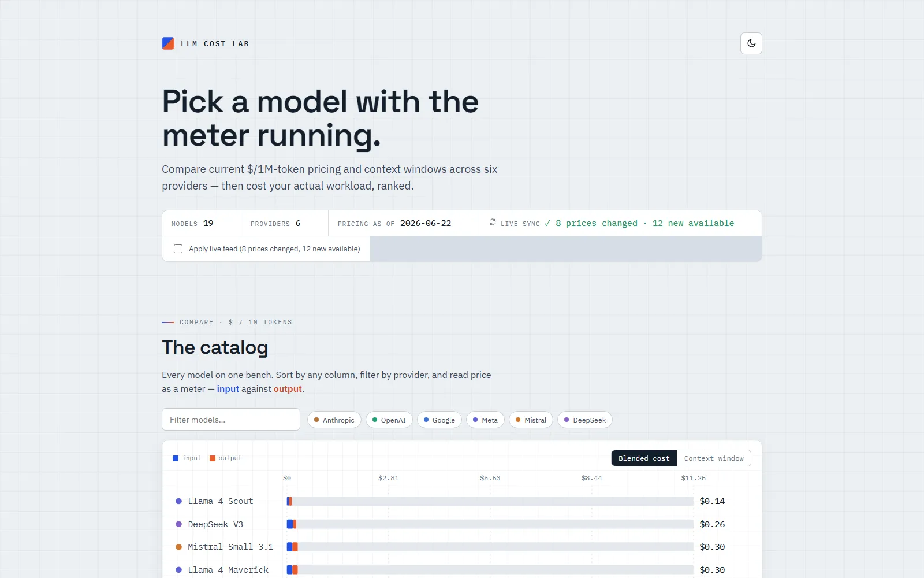
Task: Switch to the Context window view
Action: 714,458
